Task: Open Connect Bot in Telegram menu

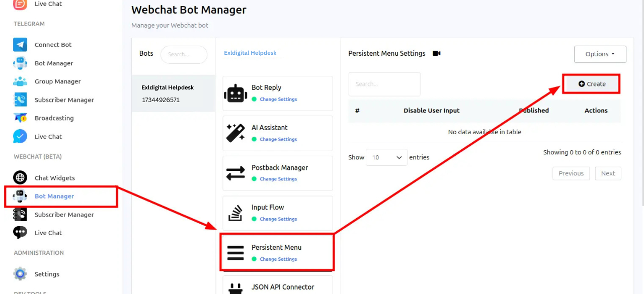Action: click(53, 45)
